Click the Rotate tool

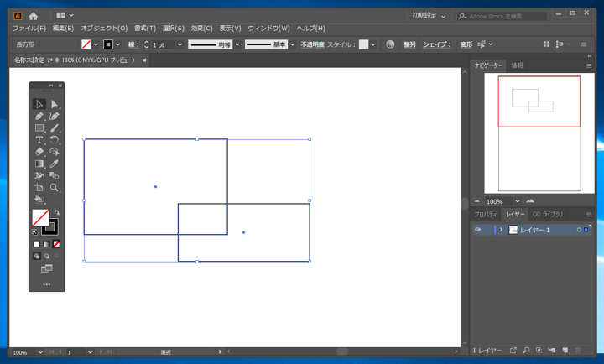click(55, 140)
